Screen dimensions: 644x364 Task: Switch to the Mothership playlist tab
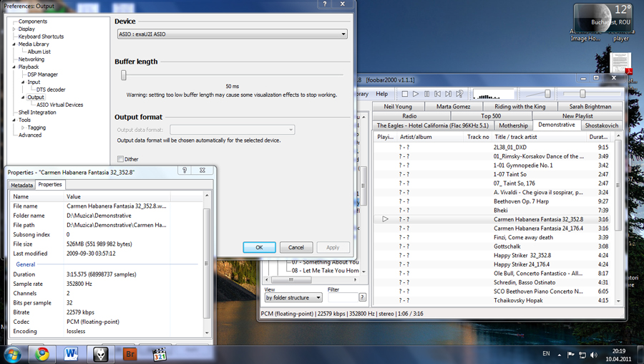(513, 125)
